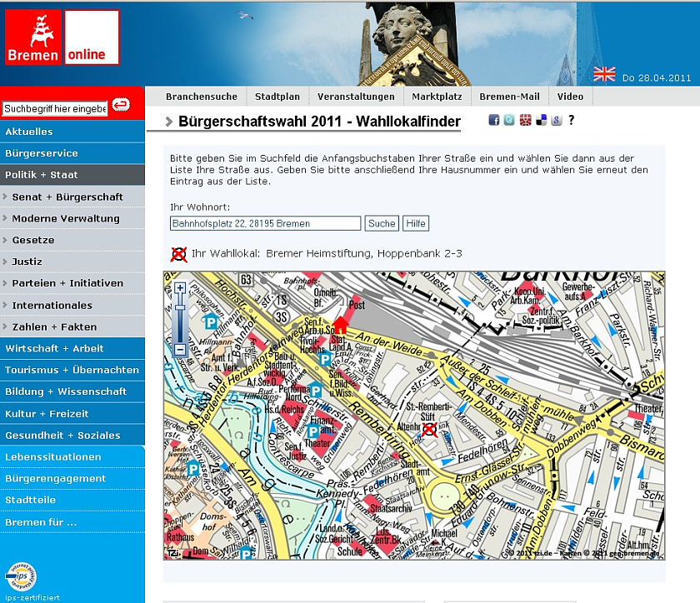
Task: Open help via the question mark icon
Action: pos(572,121)
